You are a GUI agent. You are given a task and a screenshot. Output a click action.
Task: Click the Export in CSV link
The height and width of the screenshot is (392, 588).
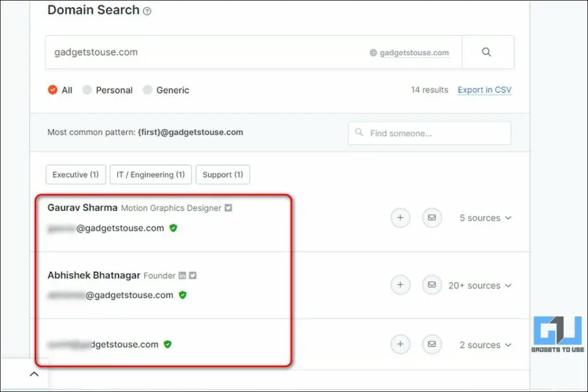pyautogui.click(x=484, y=90)
